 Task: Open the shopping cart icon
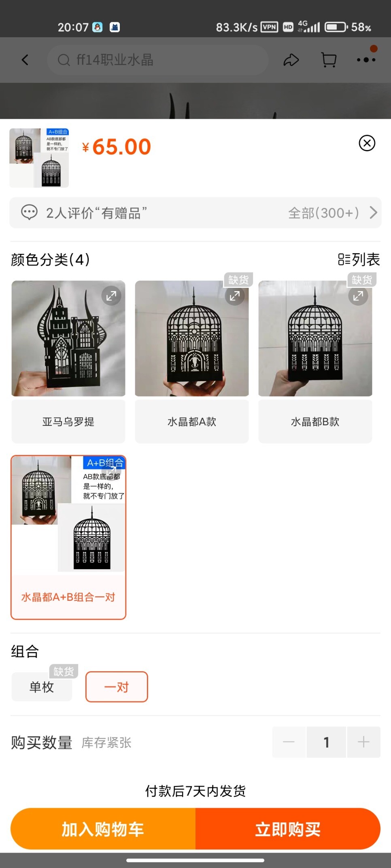(329, 60)
